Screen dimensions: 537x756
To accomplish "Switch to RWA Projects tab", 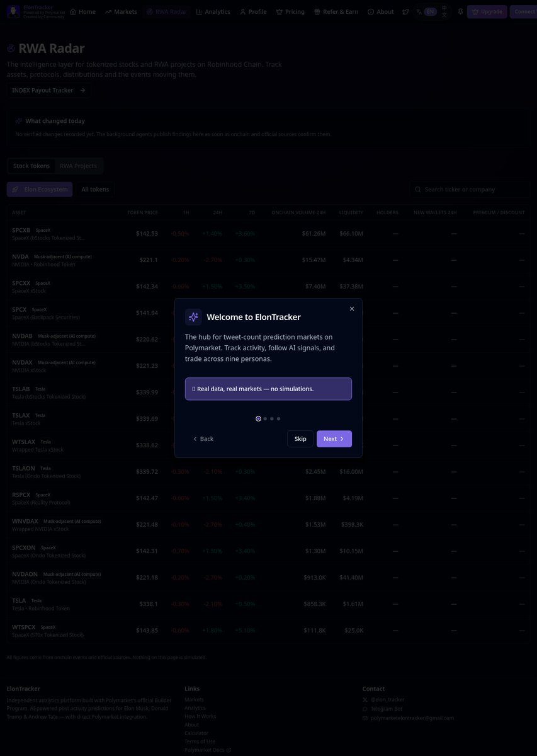I will [x=79, y=166].
